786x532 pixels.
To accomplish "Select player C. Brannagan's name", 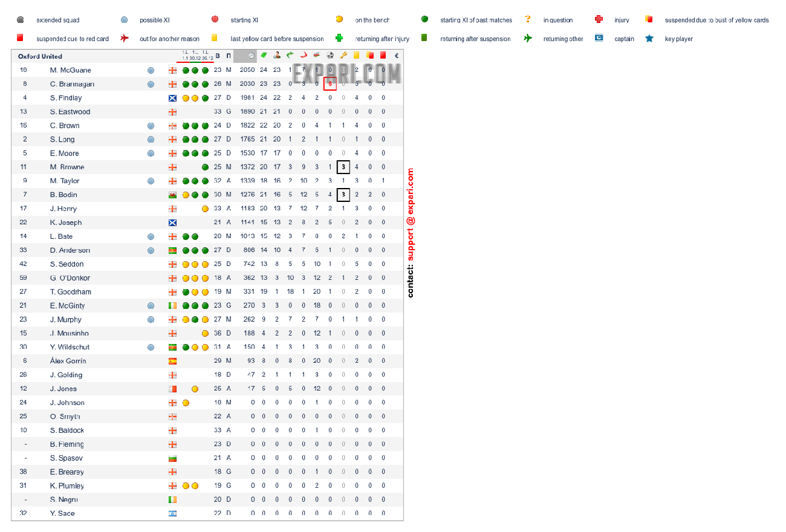I will click(x=72, y=84).
